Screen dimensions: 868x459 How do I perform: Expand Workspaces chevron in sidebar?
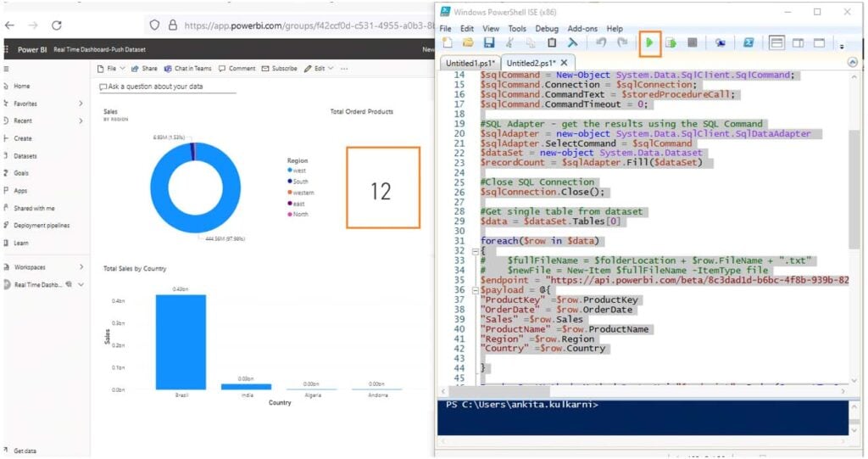(81, 266)
